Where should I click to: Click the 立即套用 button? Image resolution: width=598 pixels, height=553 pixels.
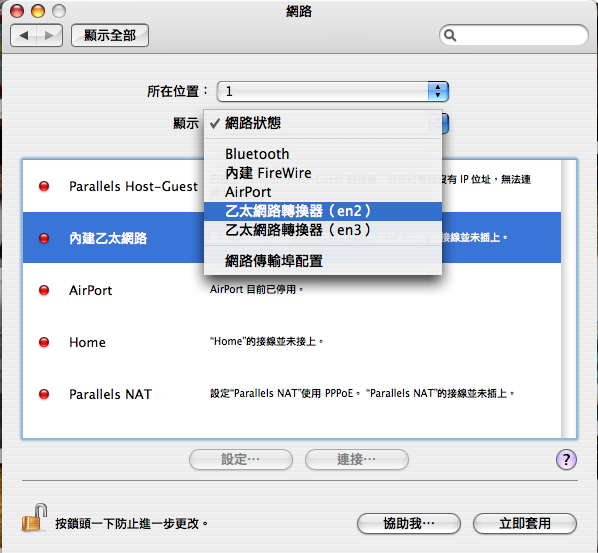(525, 523)
